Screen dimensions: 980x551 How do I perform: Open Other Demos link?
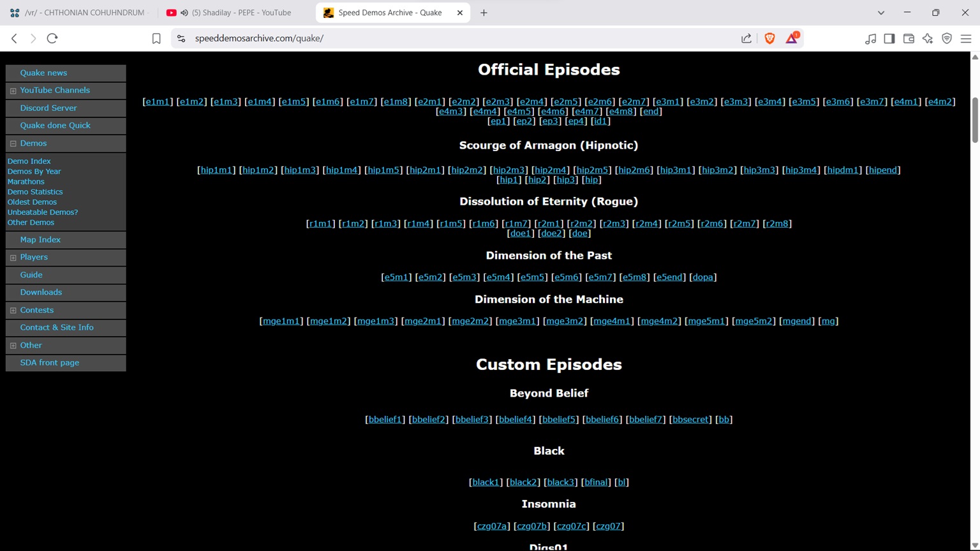31,223
